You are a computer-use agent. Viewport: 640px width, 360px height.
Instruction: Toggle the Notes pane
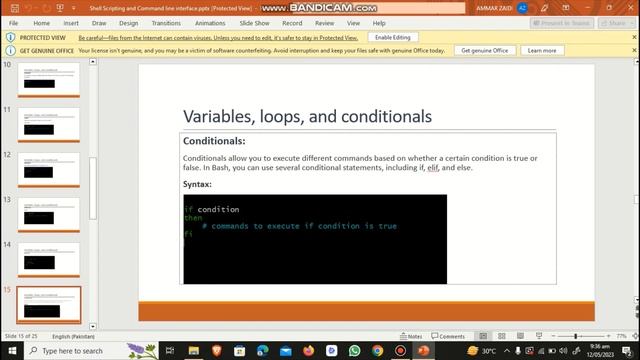click(411, 336)
